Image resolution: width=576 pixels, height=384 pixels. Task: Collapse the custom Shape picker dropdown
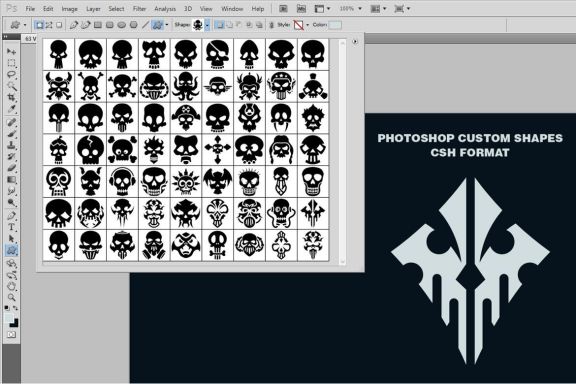point(207,25)
